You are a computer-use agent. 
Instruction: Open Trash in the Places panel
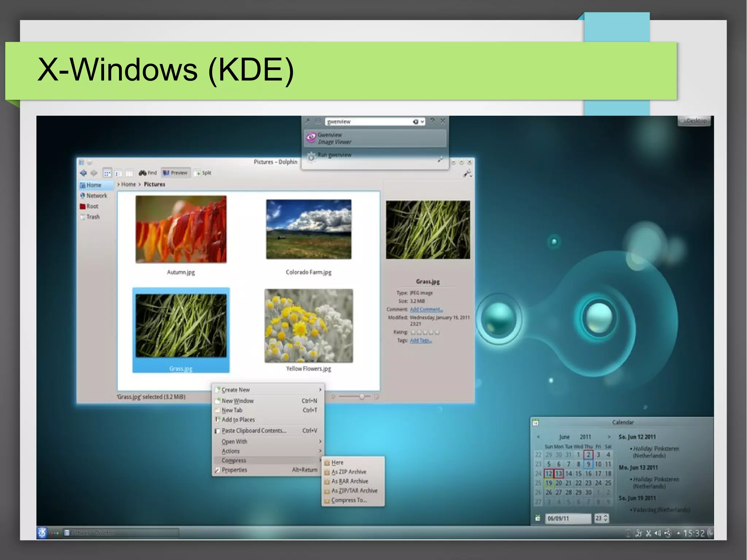[96, 217]
